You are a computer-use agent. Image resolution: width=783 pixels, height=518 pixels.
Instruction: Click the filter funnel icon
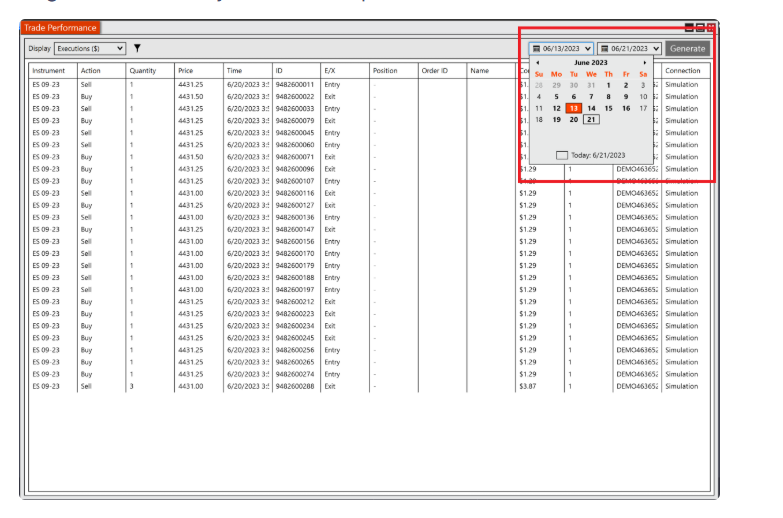click(137, 47)
